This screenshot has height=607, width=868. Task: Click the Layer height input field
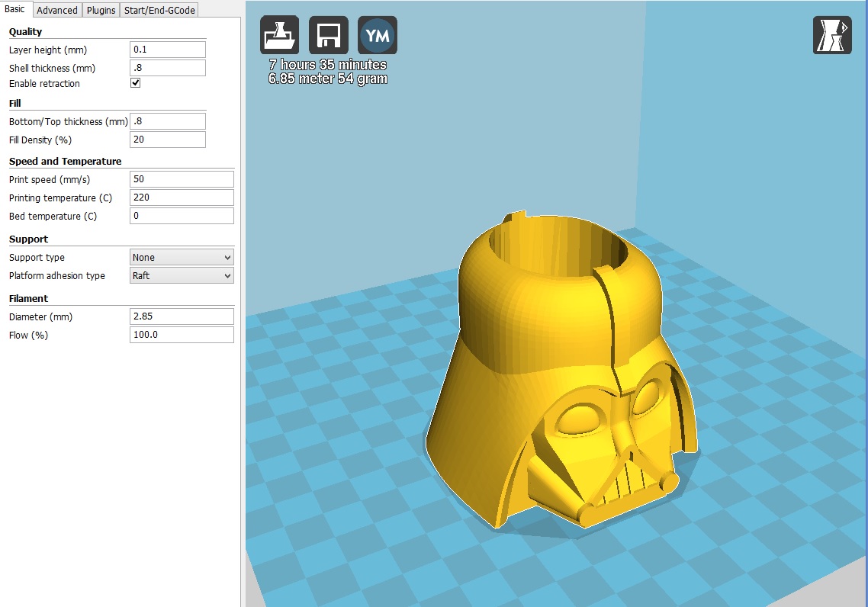[168, 50]
